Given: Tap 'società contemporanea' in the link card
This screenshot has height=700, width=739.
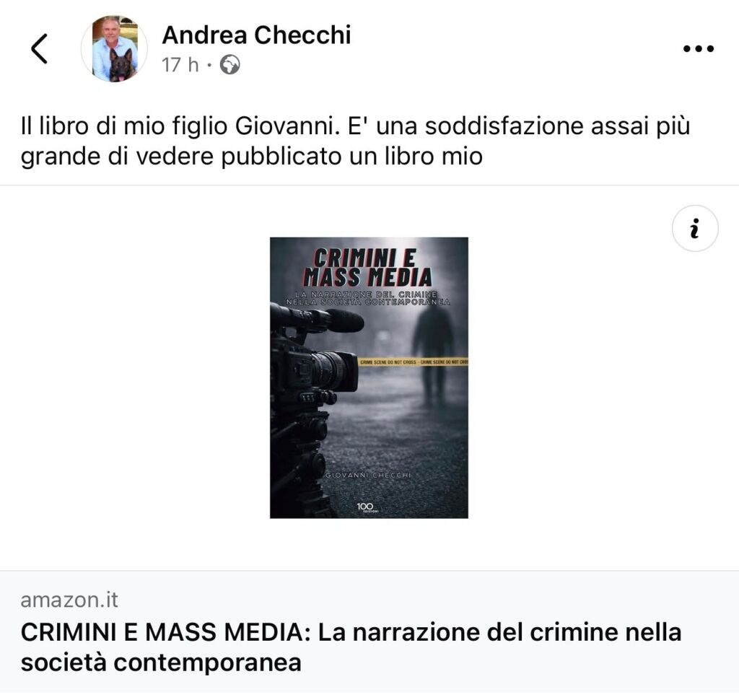Looking at the screenshot, I should point(161,662).
